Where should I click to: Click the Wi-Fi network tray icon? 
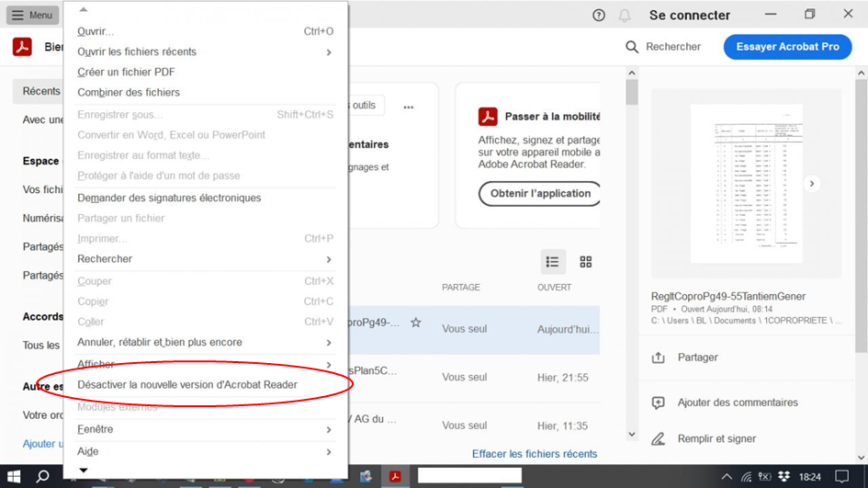pos(746,477)
